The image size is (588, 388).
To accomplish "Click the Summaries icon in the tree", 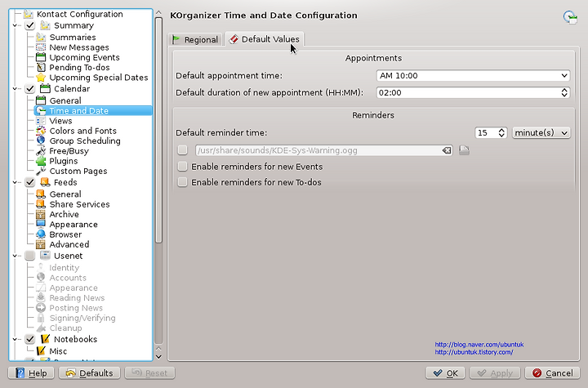I will point(41,37).
